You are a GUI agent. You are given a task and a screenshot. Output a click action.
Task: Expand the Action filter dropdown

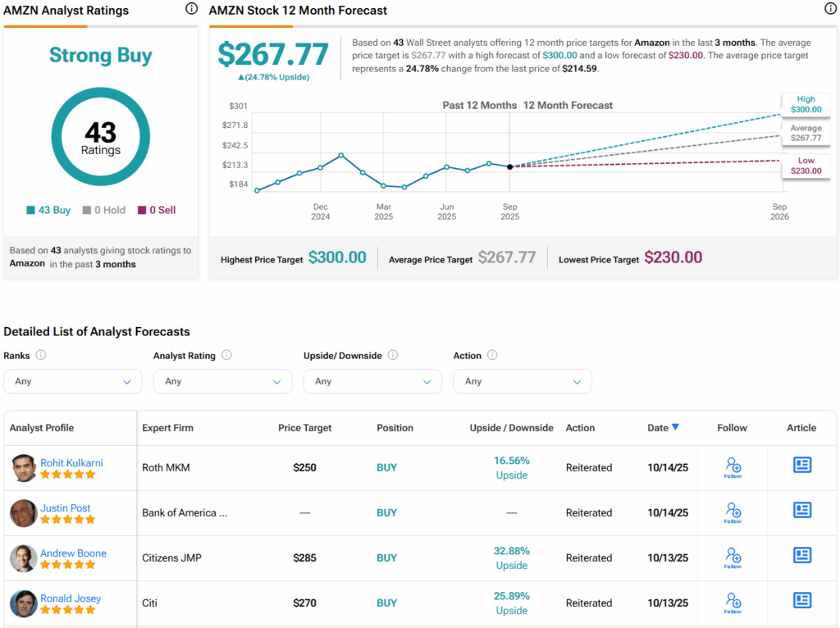523,381
